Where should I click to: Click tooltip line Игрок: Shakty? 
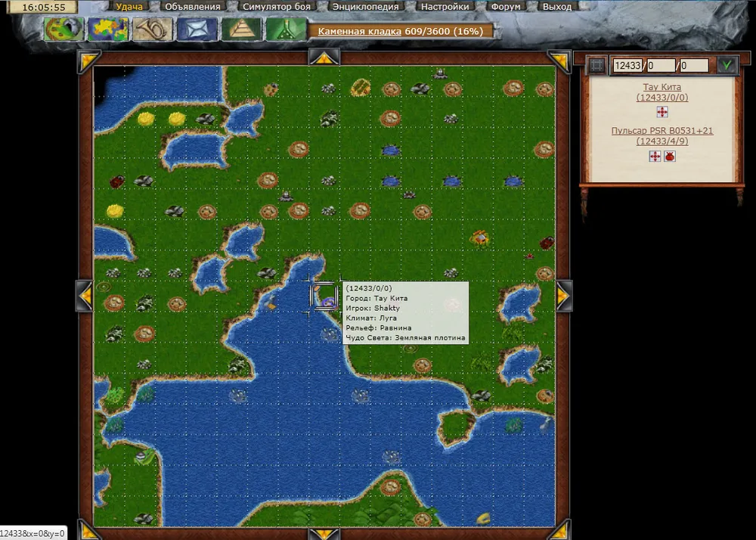pos(373,308)
